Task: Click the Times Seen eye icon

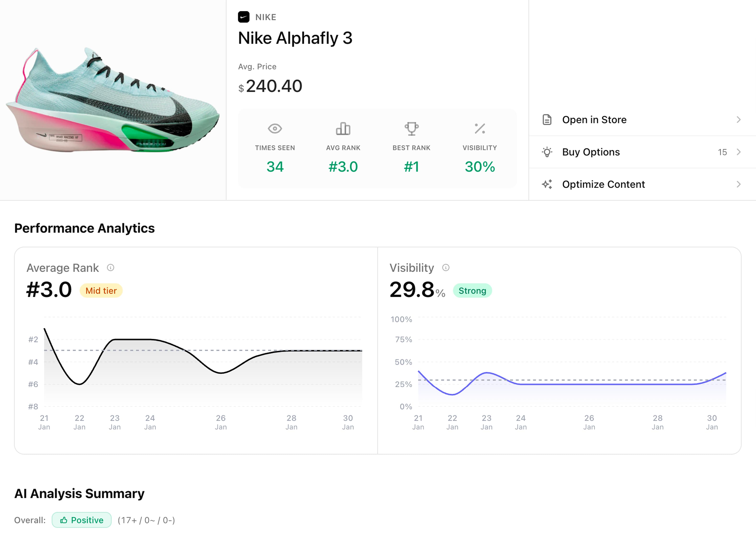Action: click(x=274, y=129)
